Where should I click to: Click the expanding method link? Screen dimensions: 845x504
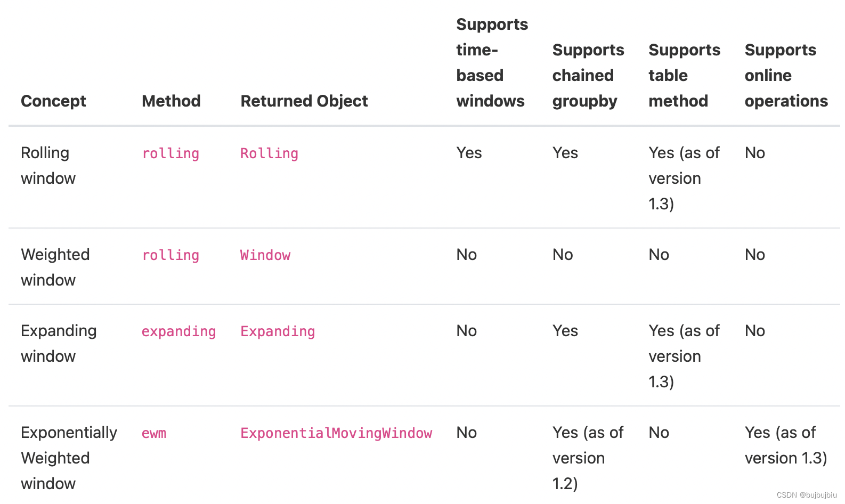[178, 331]
